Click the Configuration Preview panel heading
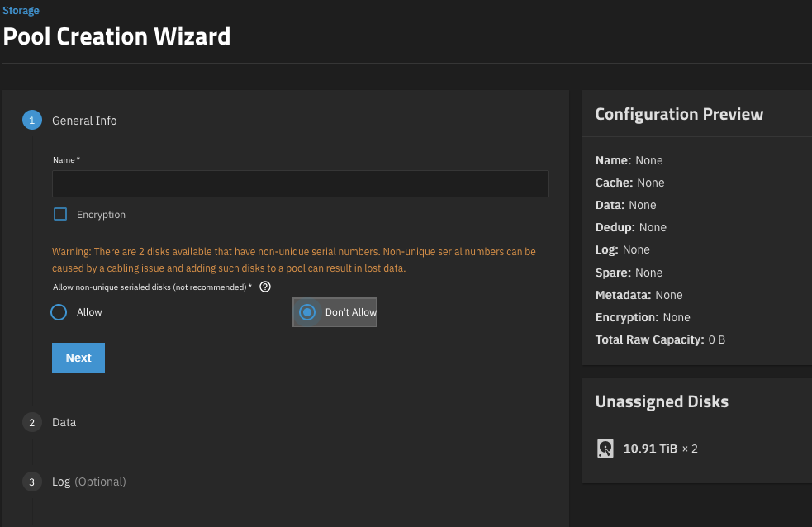The height and width of the screenshot is (527, 812). 679,114
